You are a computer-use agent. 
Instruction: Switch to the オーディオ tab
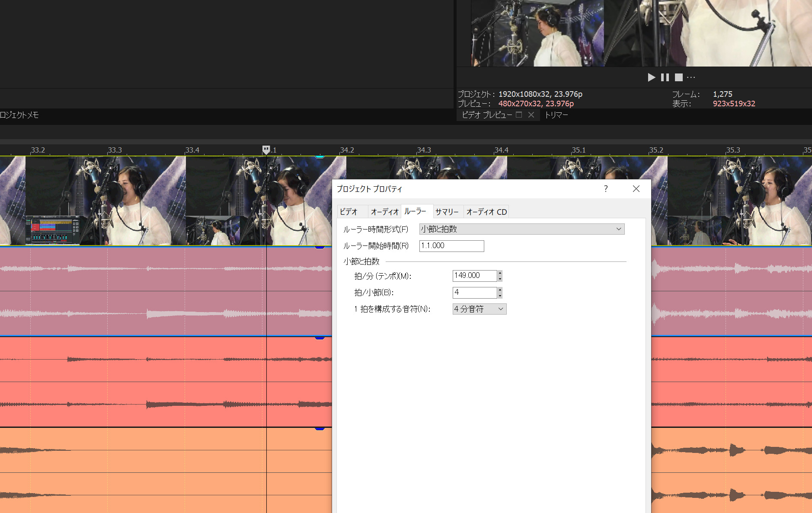(x=384, y=212)
